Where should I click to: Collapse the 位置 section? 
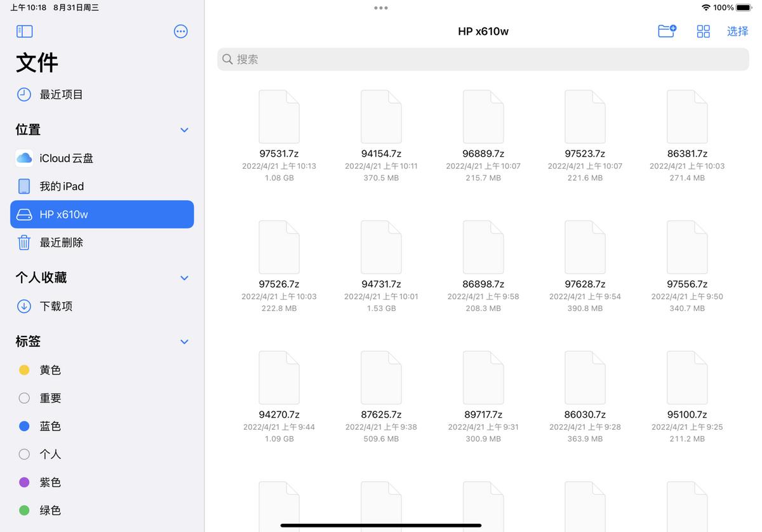(184, 130)
